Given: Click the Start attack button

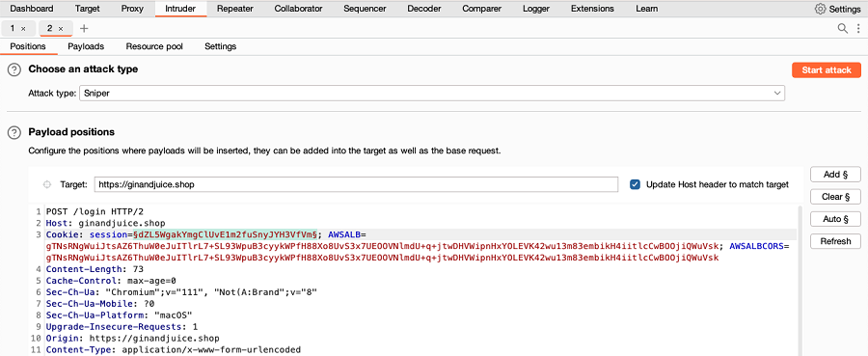Looking at the screenshot, I should 827,70.
